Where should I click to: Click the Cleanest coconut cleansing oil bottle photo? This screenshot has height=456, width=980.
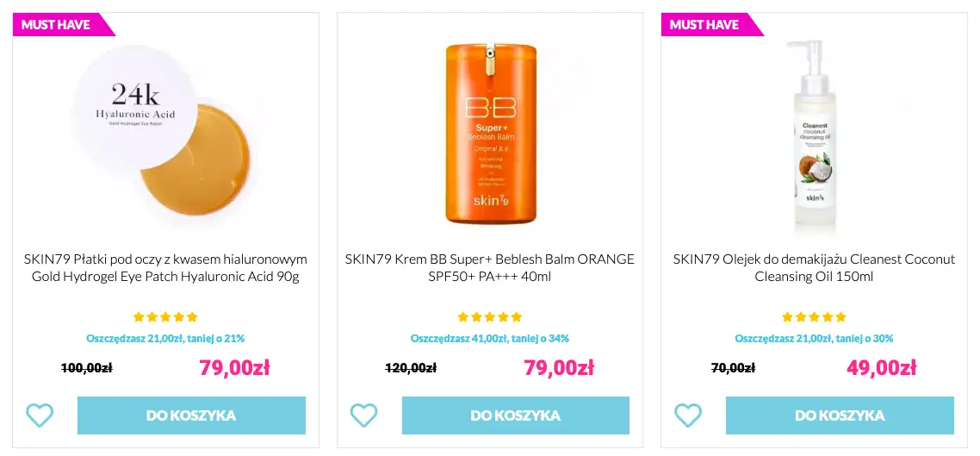coord(813,138)
